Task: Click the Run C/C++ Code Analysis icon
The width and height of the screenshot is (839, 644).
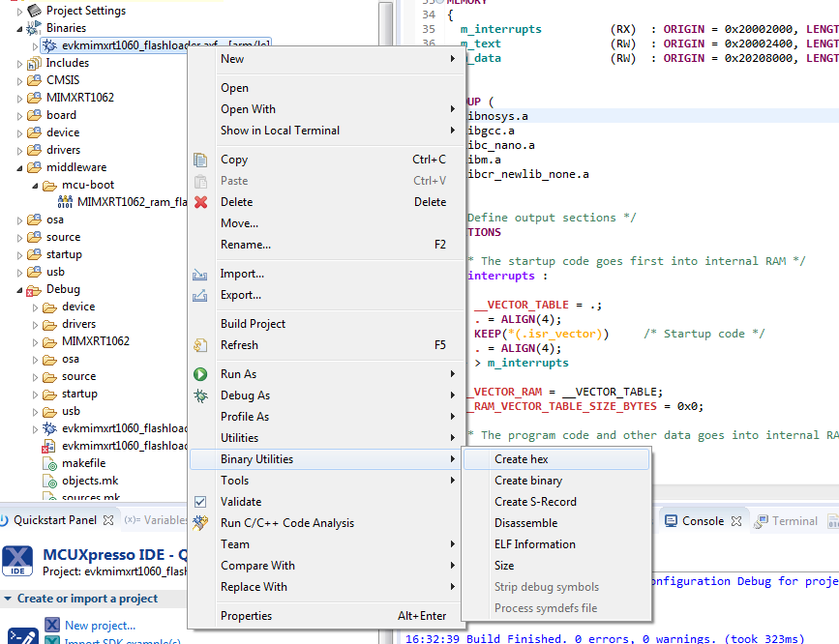Action: pyautogui.click(x=200, y=522)
